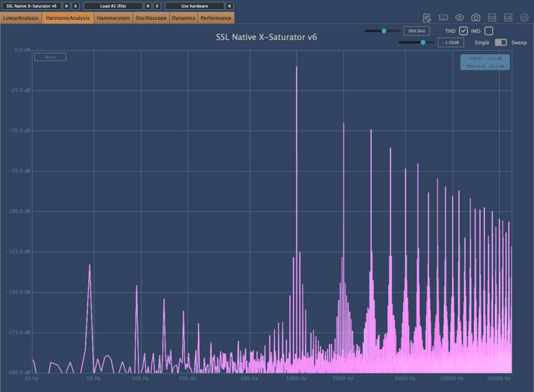Open the Use hardware selector
The image size is (534, 392).
[x=194, y=6]
